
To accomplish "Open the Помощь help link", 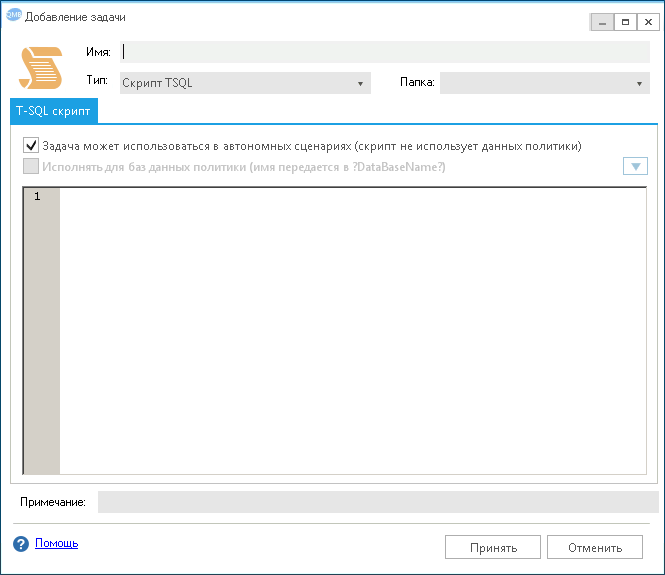I will (56, 543).
